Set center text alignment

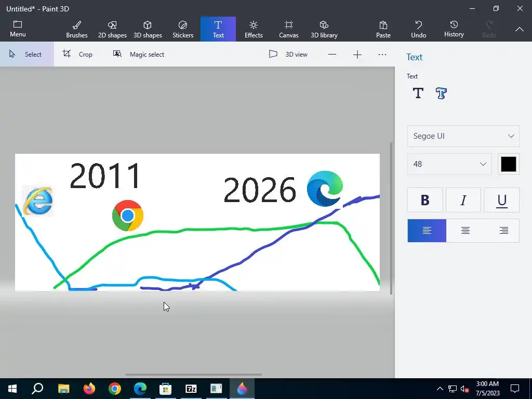[x=465, y=231]
